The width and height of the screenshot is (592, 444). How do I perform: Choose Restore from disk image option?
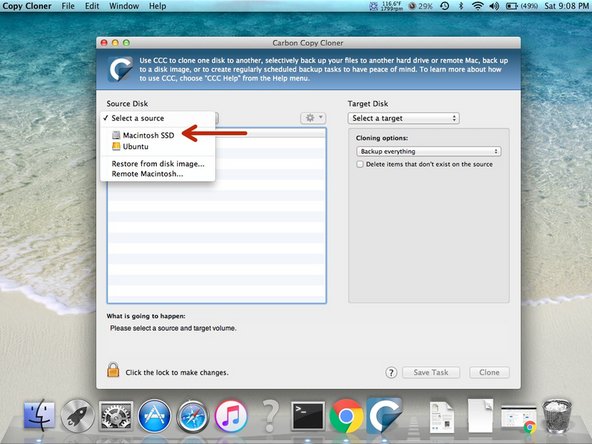158,164
